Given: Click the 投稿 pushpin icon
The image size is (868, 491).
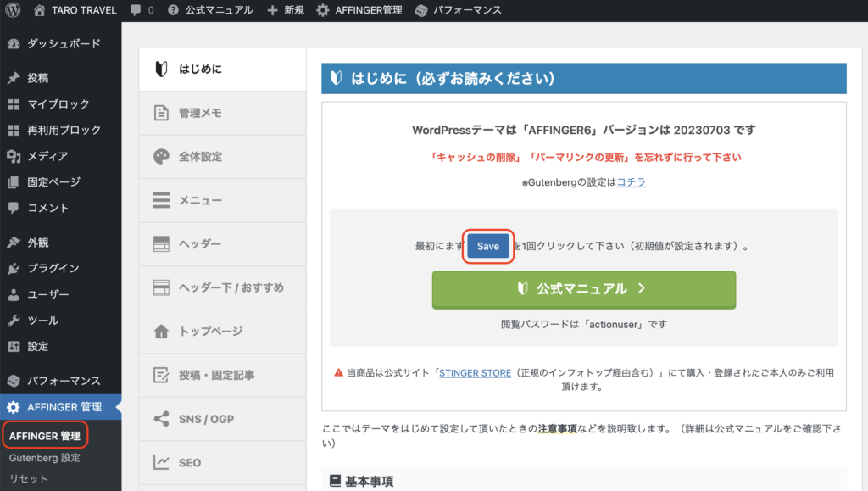Looking at the screenshot, I should click(14, 78).
